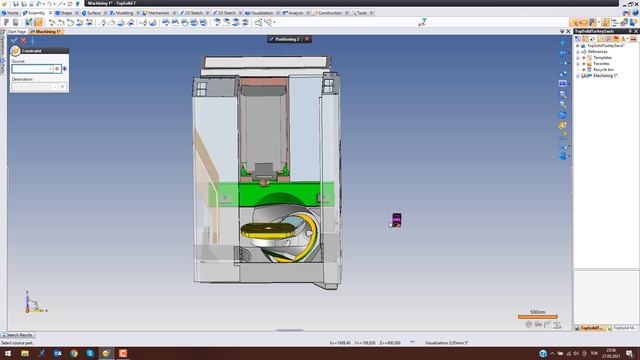Expand the Favorites tree node
This screenshot has height=360, width=640.
[x=578, y=64]
